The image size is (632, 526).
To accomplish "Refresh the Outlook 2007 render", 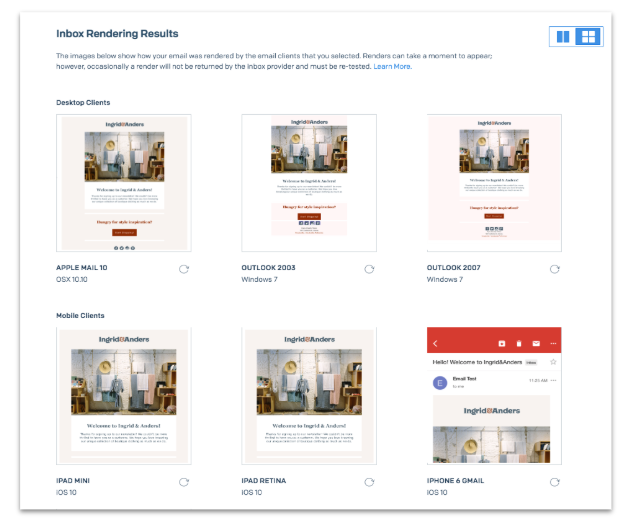I will point(555,269).
